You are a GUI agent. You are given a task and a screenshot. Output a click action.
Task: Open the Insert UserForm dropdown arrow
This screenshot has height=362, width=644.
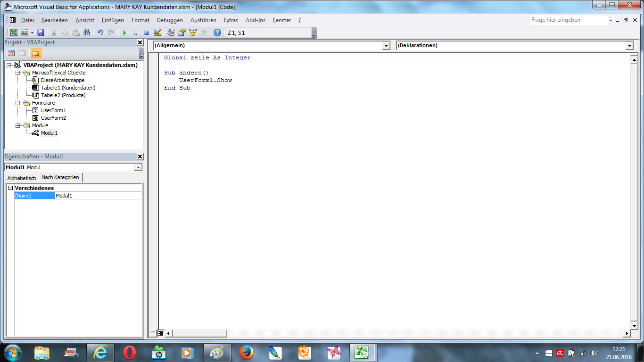[32, 33]
